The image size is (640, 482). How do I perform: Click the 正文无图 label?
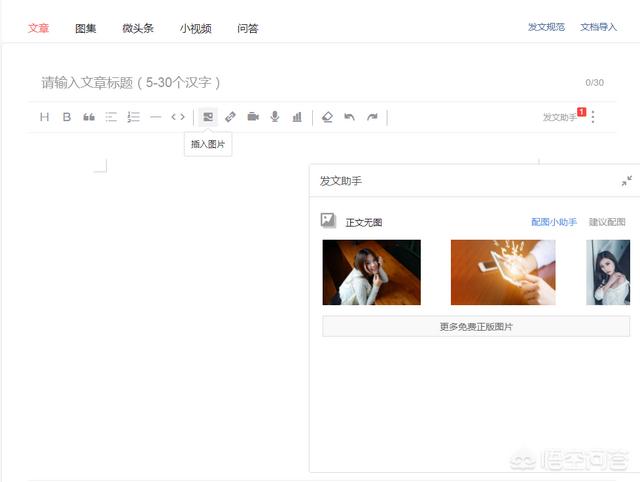[x=364, y=222]
